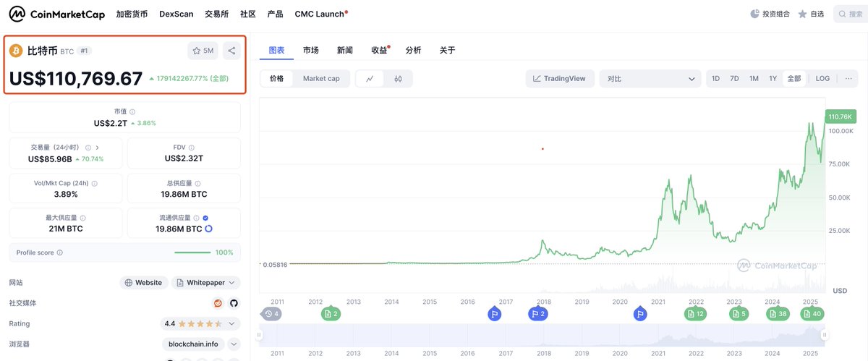Screen dimensions: 868x361
Task: Set chart range to 全部
Action: click(x=794, y=78)
